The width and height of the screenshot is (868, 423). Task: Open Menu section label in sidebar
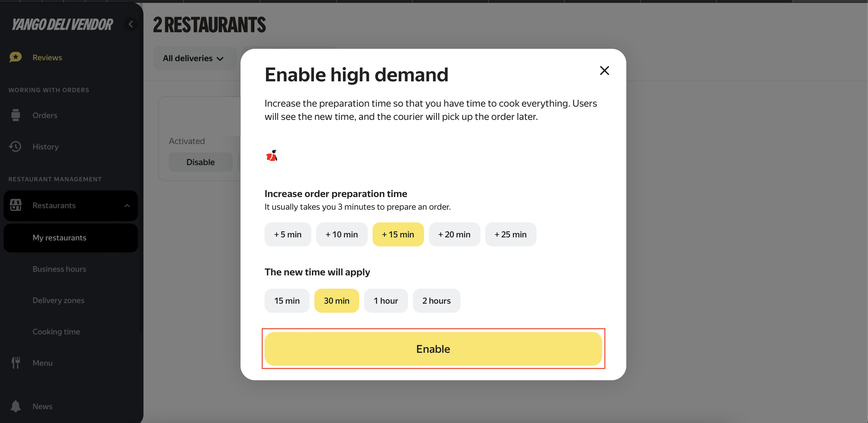[x=42, y=363]
